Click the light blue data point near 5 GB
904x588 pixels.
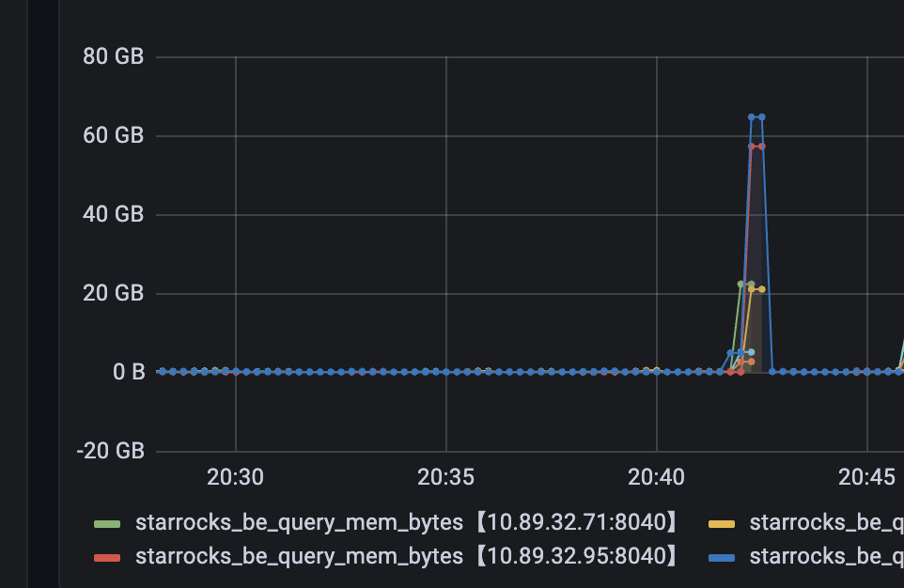(x=750, y=352)
